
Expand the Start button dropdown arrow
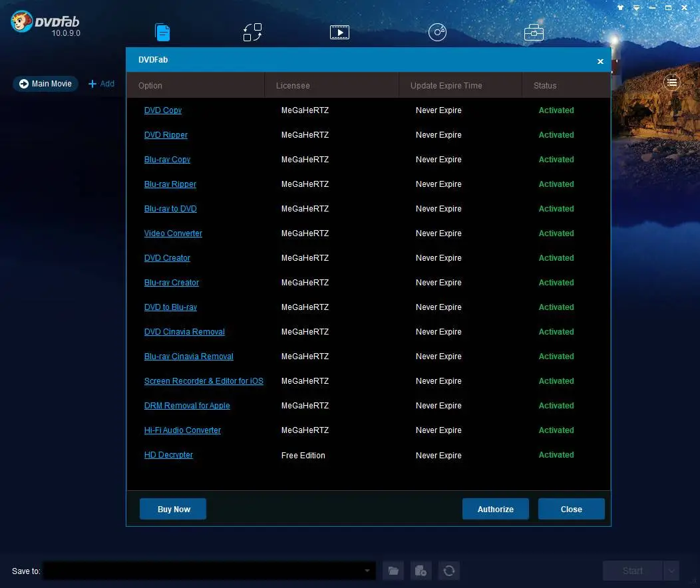671,571
